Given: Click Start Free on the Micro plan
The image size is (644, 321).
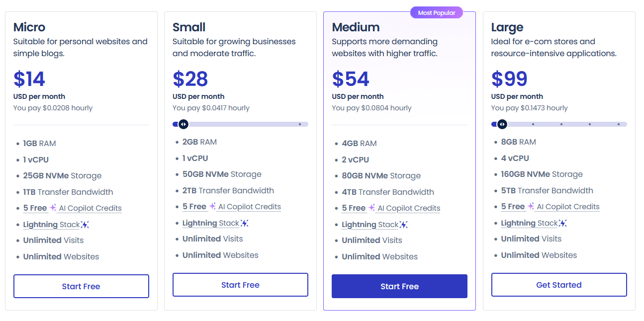Looking at the screenshot, I should coord(81,286).
